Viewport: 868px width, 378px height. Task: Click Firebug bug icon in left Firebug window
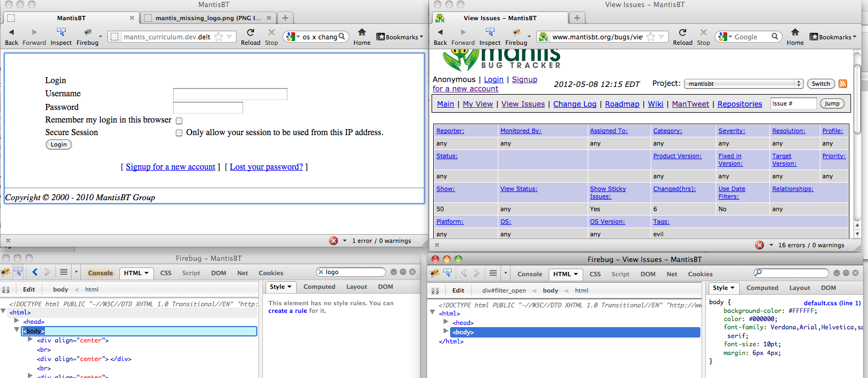(6, 272)
